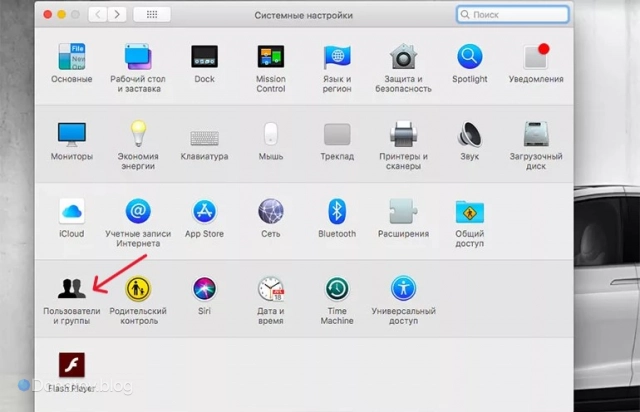The image size is (640, 412).
Task: Click the back navigation arrow
Action: (x=98, y=15)
